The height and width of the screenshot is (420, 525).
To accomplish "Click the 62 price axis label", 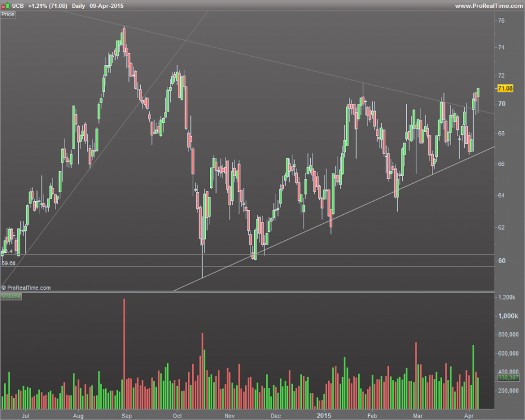I will (501, 227).
